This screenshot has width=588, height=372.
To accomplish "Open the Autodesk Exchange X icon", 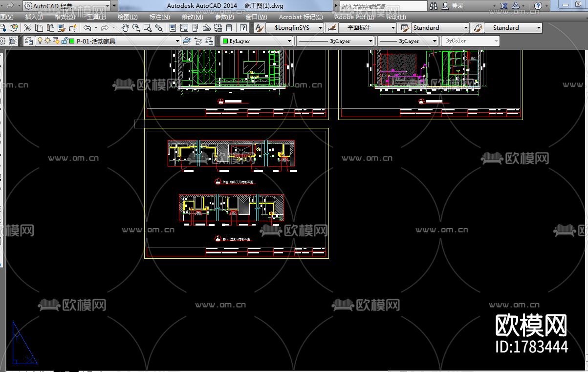I will 503,6.
